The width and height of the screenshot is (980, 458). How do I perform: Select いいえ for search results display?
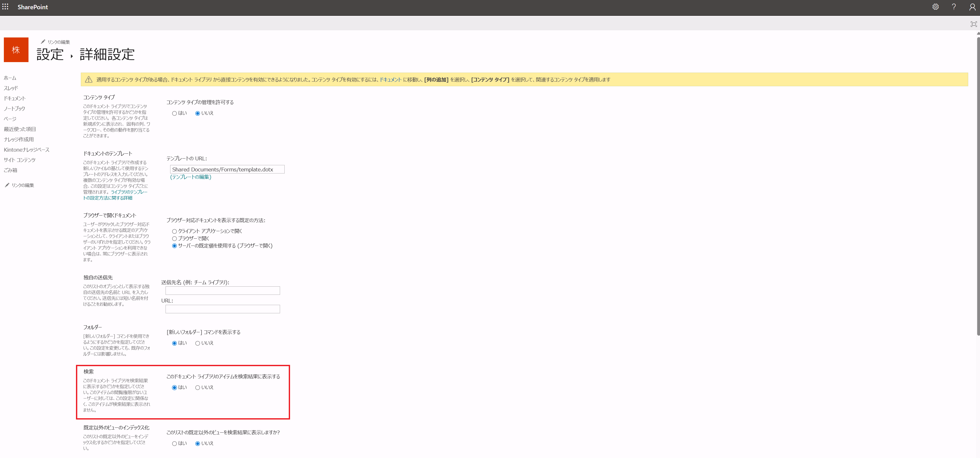click(x=197, y=388)
